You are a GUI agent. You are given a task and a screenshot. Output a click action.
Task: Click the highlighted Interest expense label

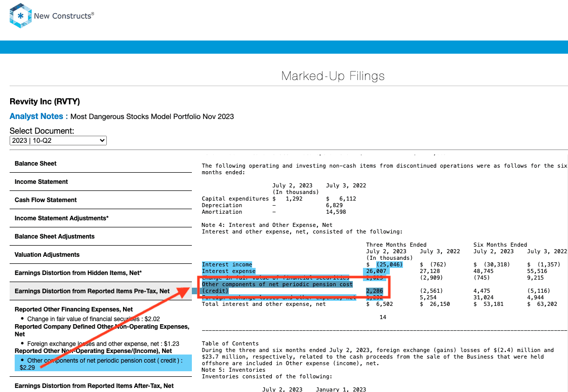(x=229, y=271)
